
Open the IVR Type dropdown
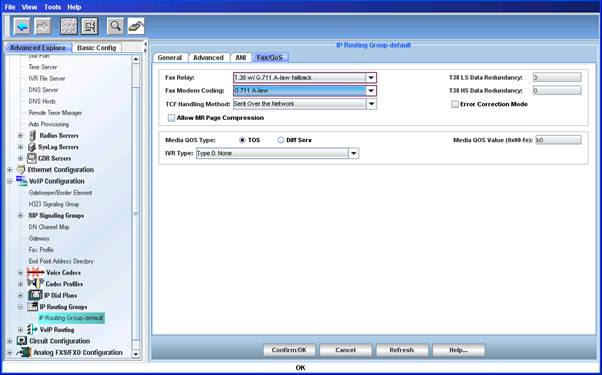point(354,154)
